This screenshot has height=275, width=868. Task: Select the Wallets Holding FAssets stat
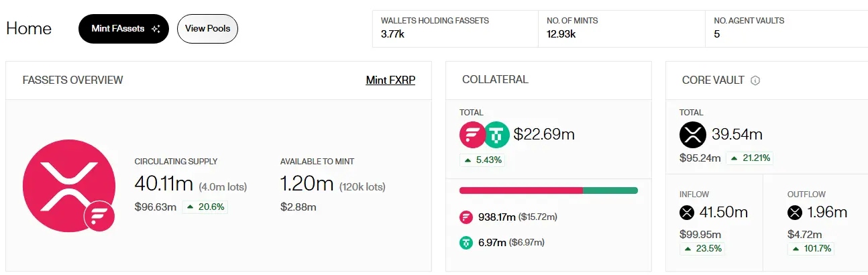click(455, 27)
